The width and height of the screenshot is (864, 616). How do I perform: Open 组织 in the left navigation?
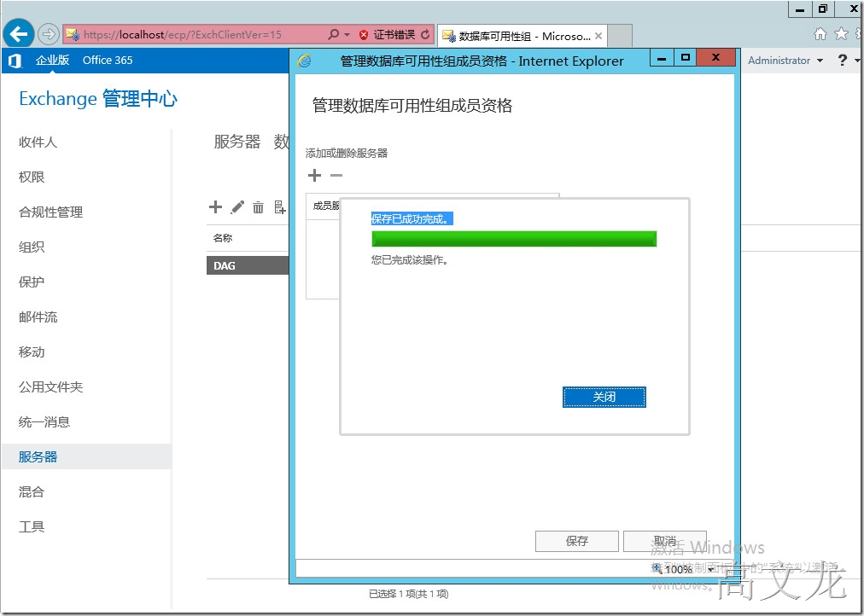[32, 247]
